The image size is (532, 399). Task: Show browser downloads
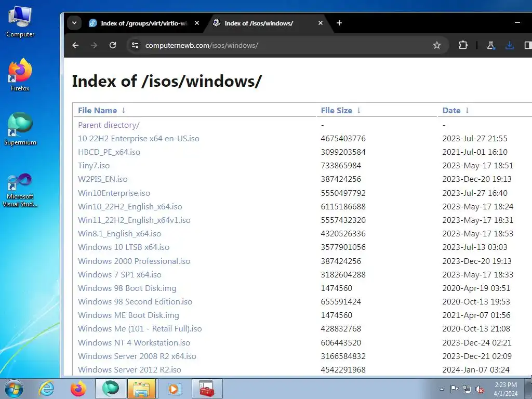click(509, 45)
